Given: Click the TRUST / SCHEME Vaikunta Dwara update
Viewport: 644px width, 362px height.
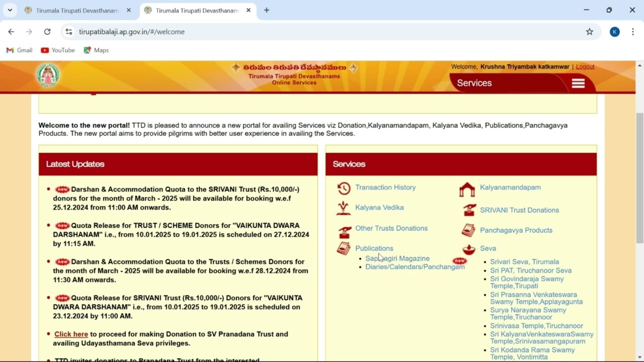Looking at the screenshot, I should pyautogui.click(x=181, y=235).
